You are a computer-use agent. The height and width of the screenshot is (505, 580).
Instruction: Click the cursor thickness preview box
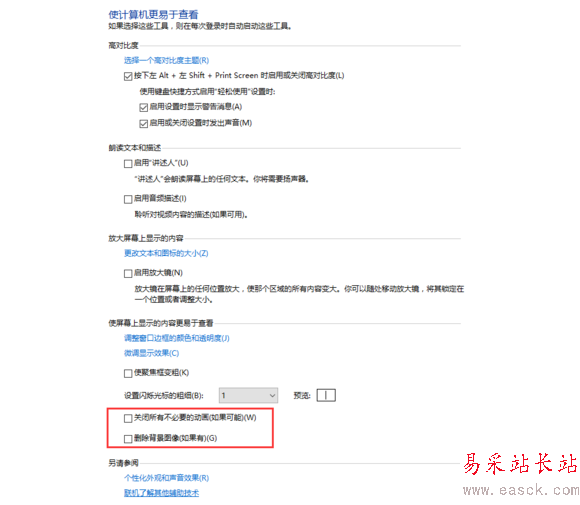326,395
